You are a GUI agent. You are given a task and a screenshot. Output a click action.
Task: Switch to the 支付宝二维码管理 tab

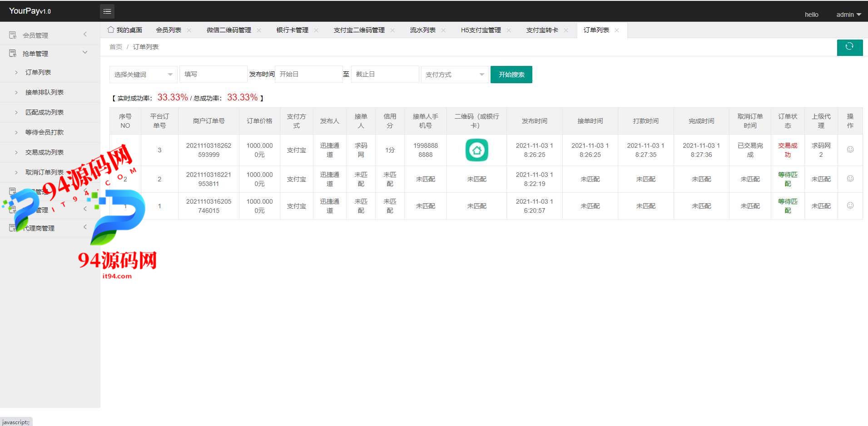point(359,30)
